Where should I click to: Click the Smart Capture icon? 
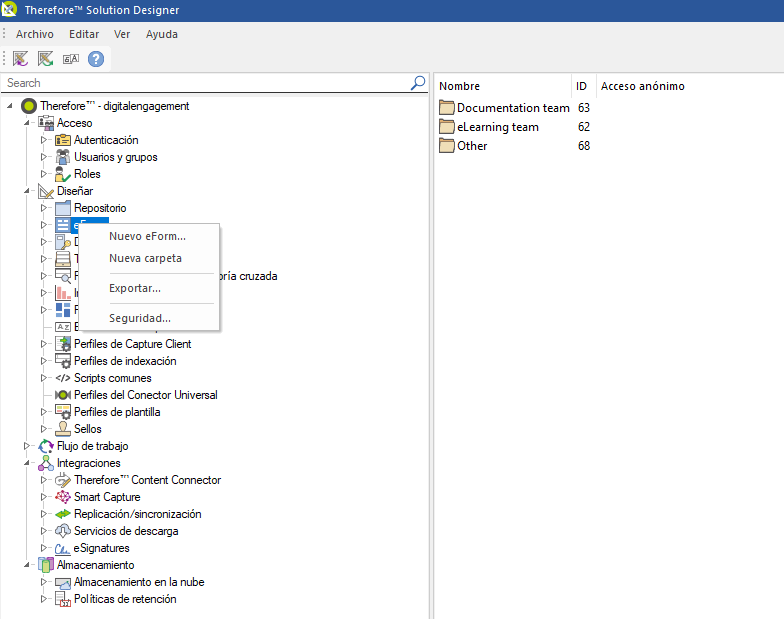[x=63, y=497]
